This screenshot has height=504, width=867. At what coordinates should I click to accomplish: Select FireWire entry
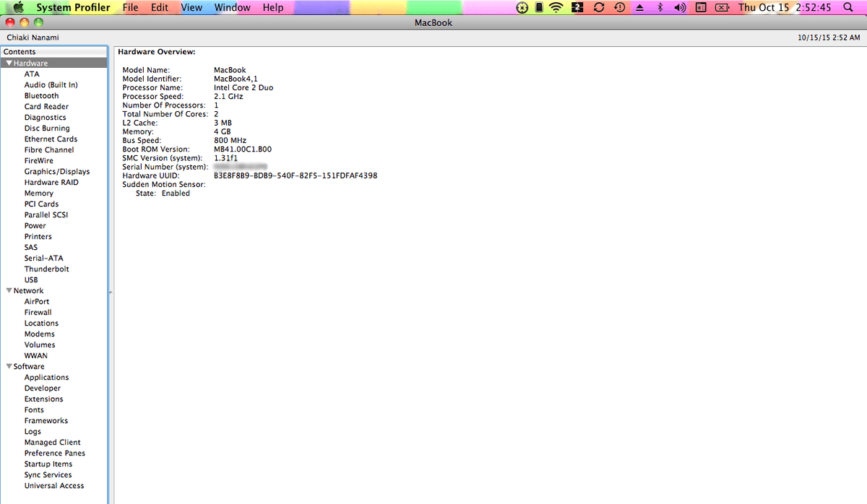coord(38,161)
